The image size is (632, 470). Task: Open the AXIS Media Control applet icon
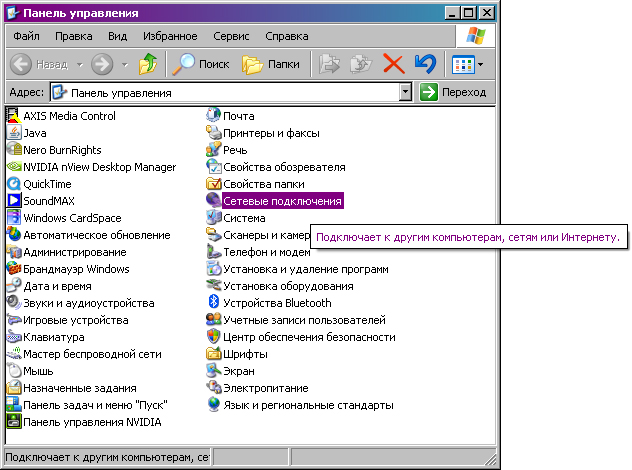pyautogui.click(x=14, y=116)
